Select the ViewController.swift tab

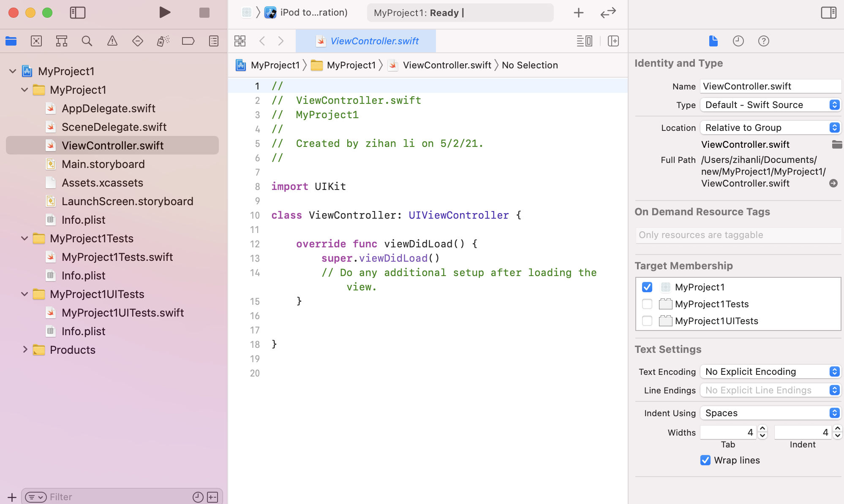366,41
